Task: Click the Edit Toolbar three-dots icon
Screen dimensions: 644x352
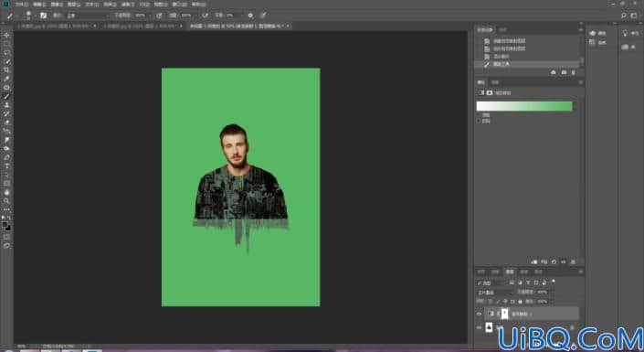Action: click(x=6, y=209)
